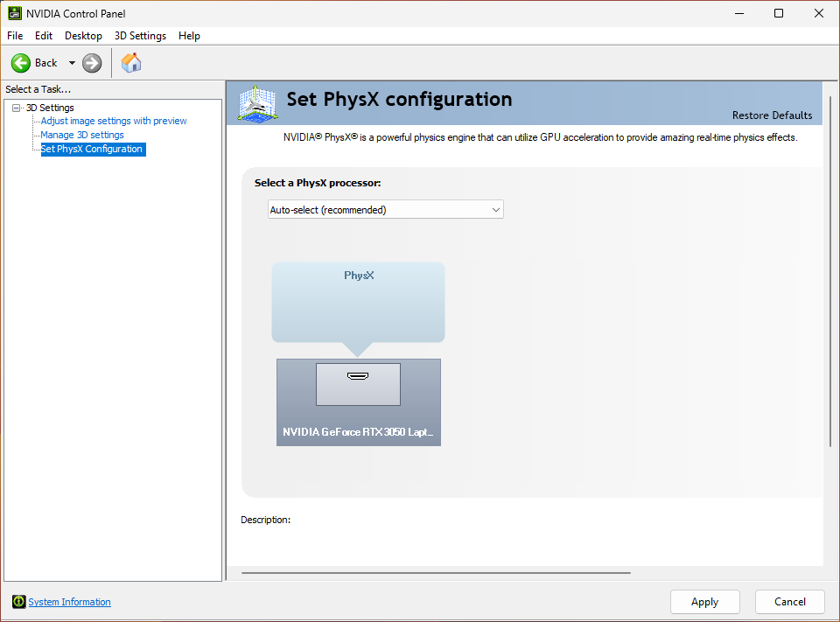
Task: Collapse the 3D Settings tree node
Action: [16, 108]
